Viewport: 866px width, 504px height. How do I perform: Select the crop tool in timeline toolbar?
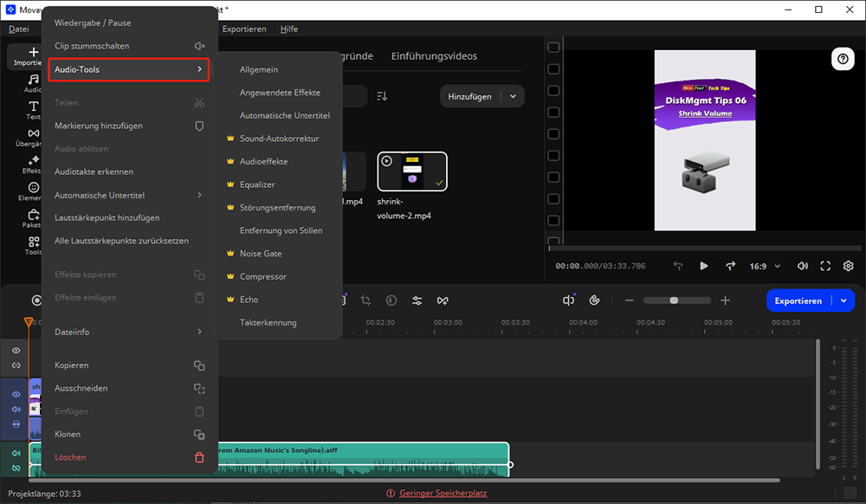click(365, 300)
